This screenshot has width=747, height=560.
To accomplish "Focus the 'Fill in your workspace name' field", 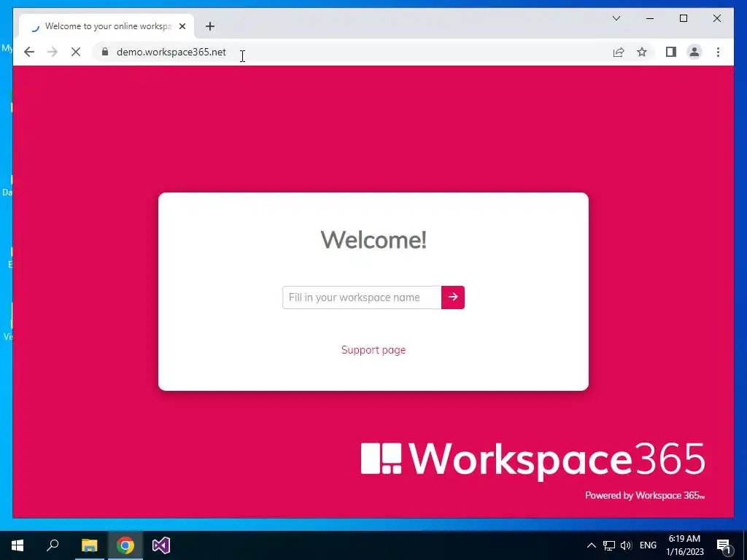I will pos(362,297).
